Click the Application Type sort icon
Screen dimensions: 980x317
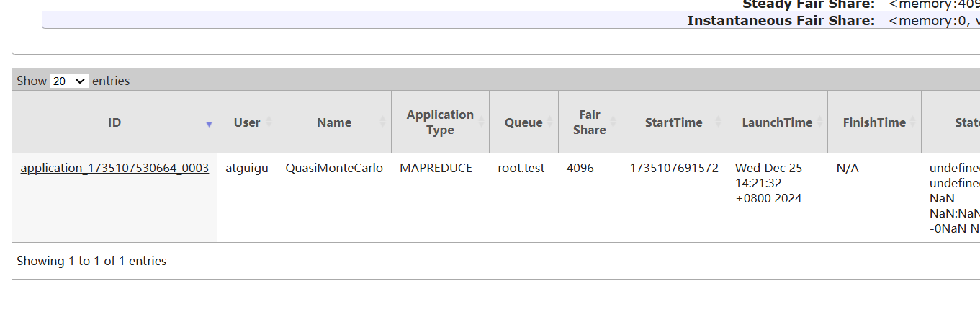click(481, 122)
